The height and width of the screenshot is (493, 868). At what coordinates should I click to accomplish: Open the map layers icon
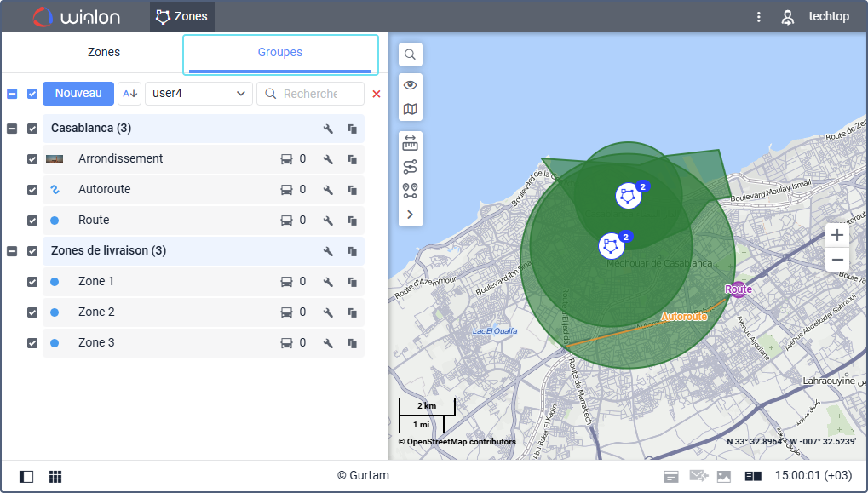[410, 109]
